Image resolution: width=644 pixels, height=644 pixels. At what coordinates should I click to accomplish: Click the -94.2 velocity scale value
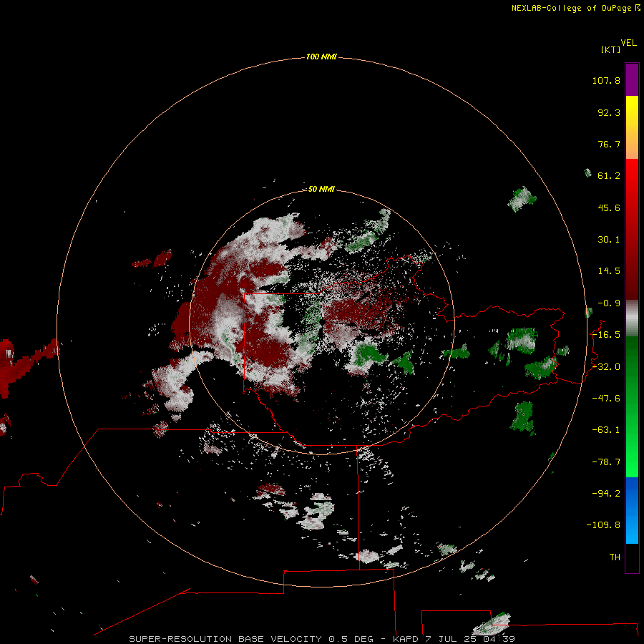606,493
